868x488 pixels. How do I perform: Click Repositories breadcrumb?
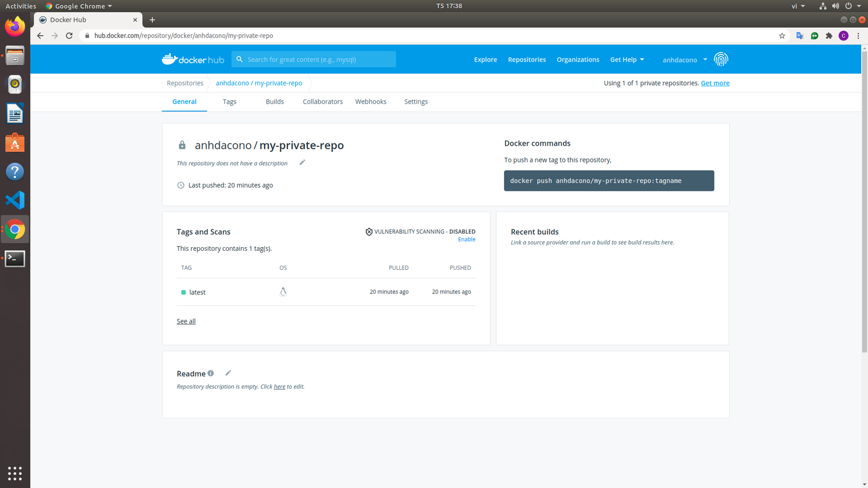click(185, 83)
